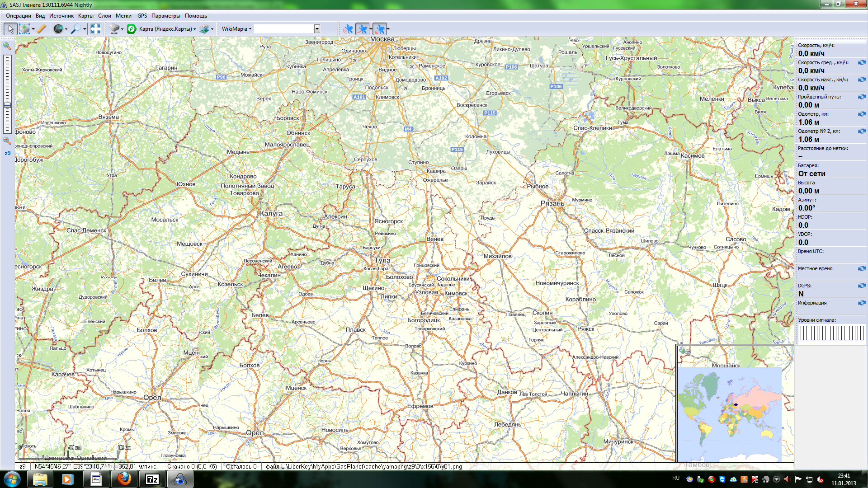Toggle the GPS center-on-position button
Viewport: 868px width, 488px height.
pyautogui.click(x=380, y=29)
